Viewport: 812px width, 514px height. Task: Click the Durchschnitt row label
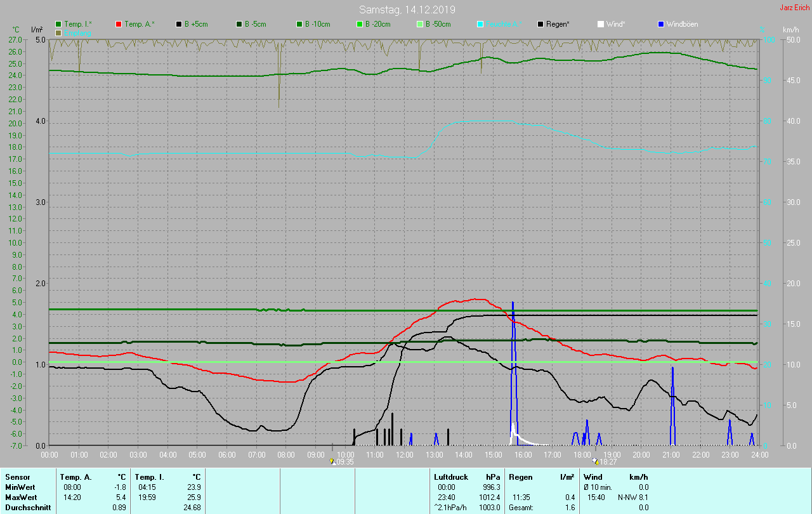tap(27, 508)
